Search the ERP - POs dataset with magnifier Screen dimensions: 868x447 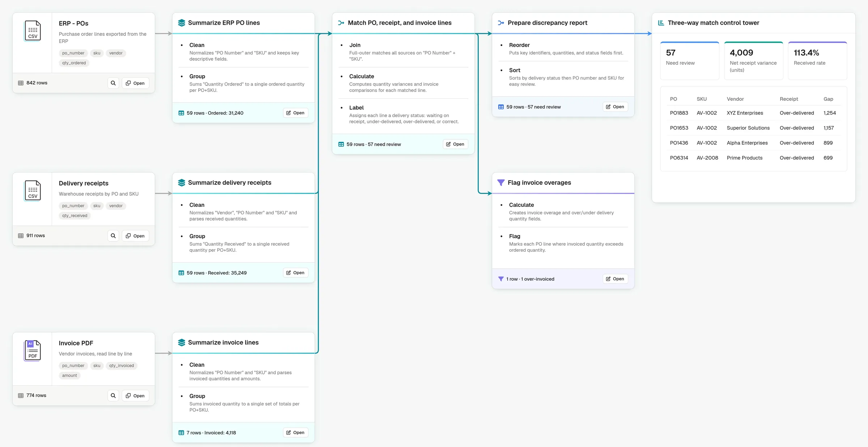113,83
